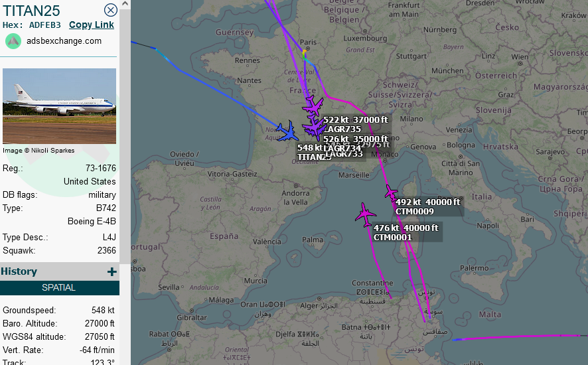Click the 522 kt 37000 ft label
This screenshot has width=588, height=365.
click(356, 120)
